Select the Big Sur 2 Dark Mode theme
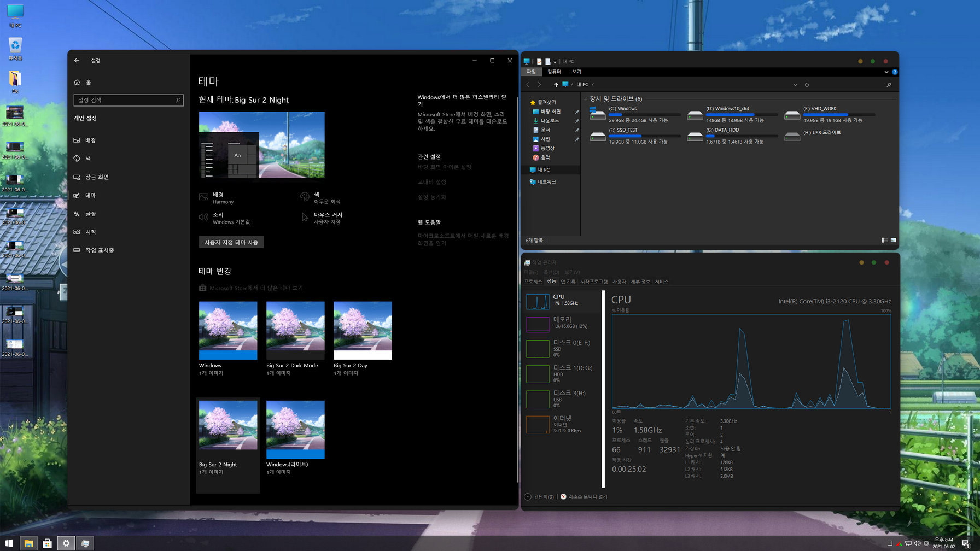 295,330
